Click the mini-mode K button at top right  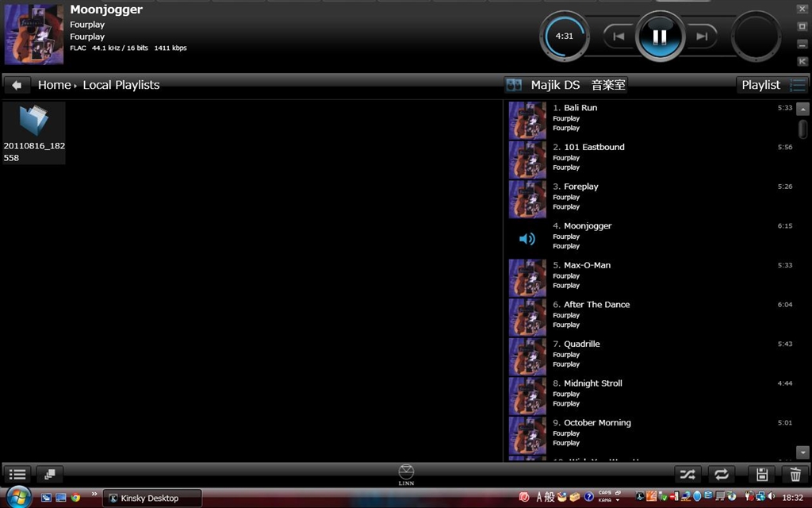click(802, 61)
